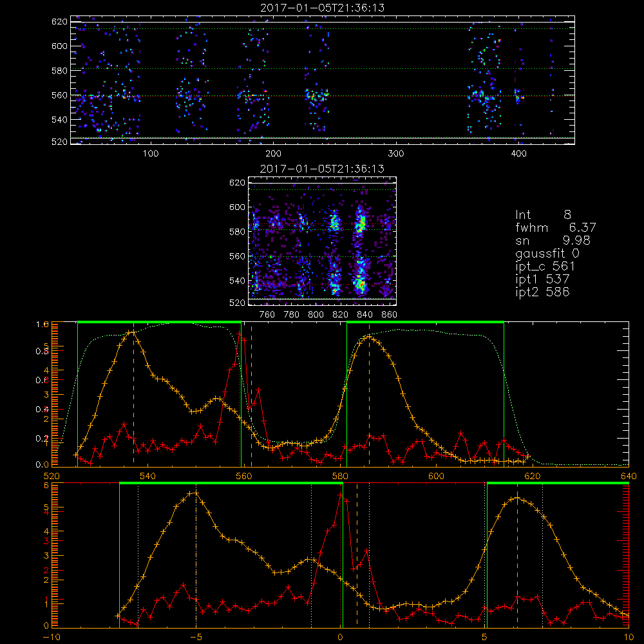Click x-axis label 5 on bottom plot
This screenshot has height=644, width=644.
[x=485, y=638]
